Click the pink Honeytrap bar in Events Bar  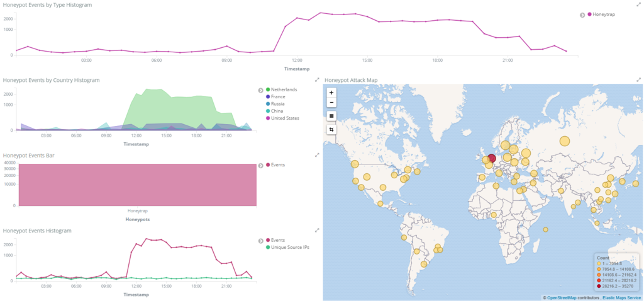[138, 185]
